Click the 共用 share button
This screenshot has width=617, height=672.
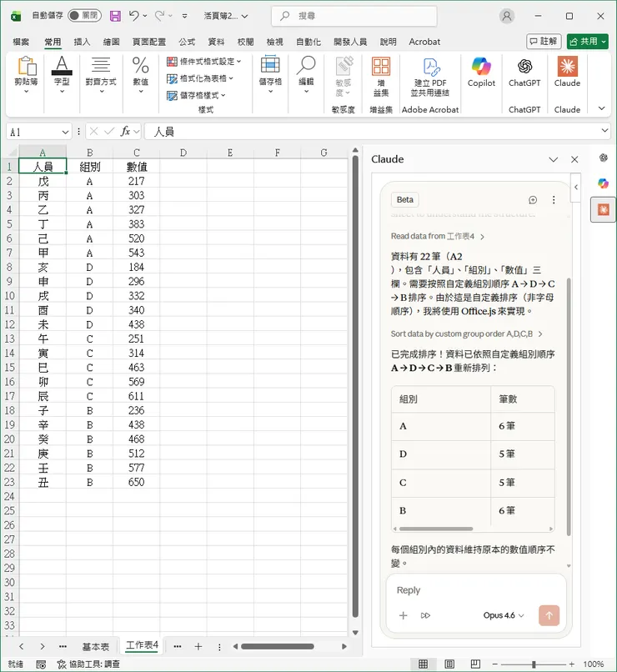587,42
